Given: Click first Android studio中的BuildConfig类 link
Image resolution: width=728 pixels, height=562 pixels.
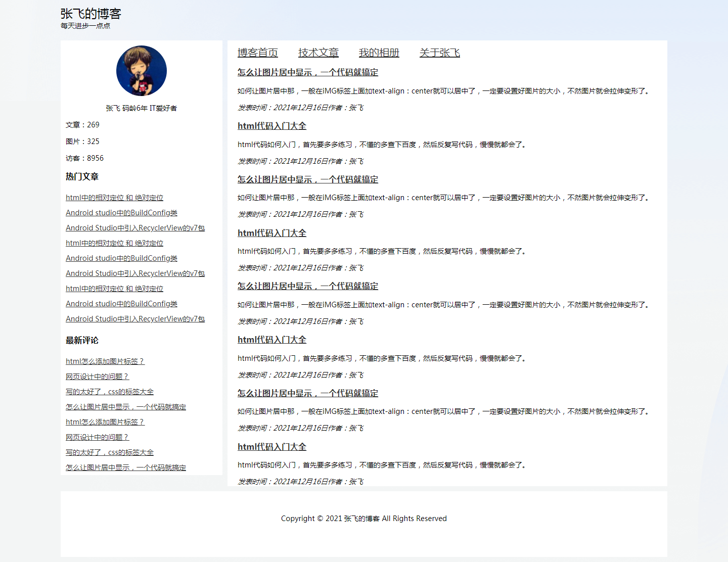Looking at the screenshot, I should pyautogui.click(x=121, y=213).
